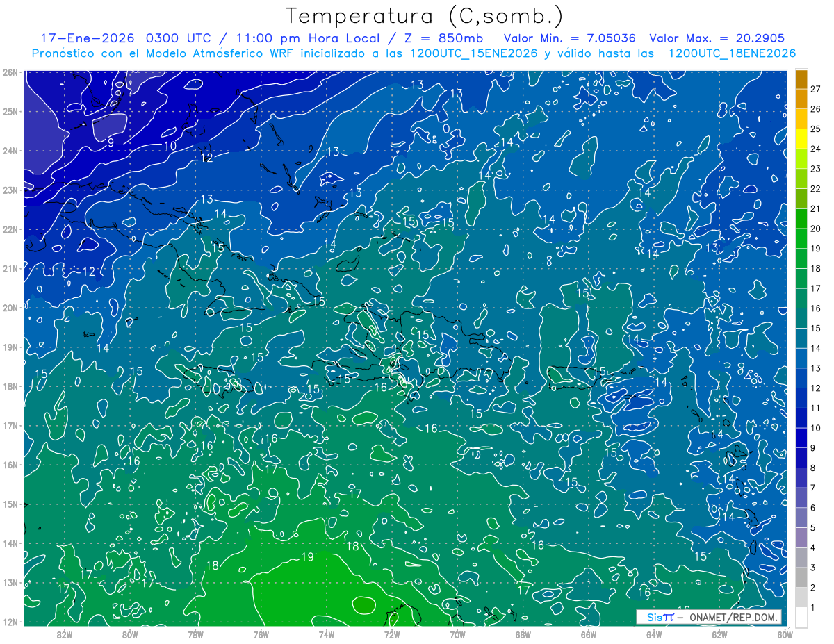Click the '19N' latitude axis label
The width and height of the screenshot is (834, 644).
pyautogui.click(x=10, y=347)
